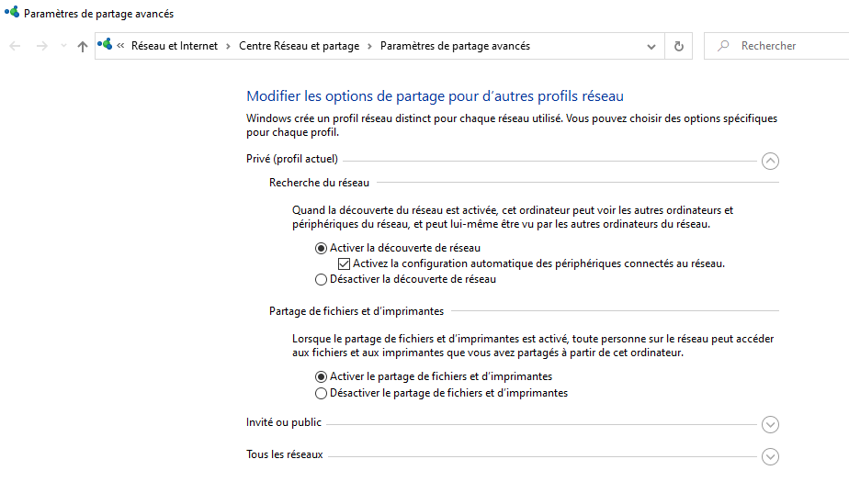Refresh the current page
The image size is (849, 504).
pyautogui.click(x=678, y=46)
